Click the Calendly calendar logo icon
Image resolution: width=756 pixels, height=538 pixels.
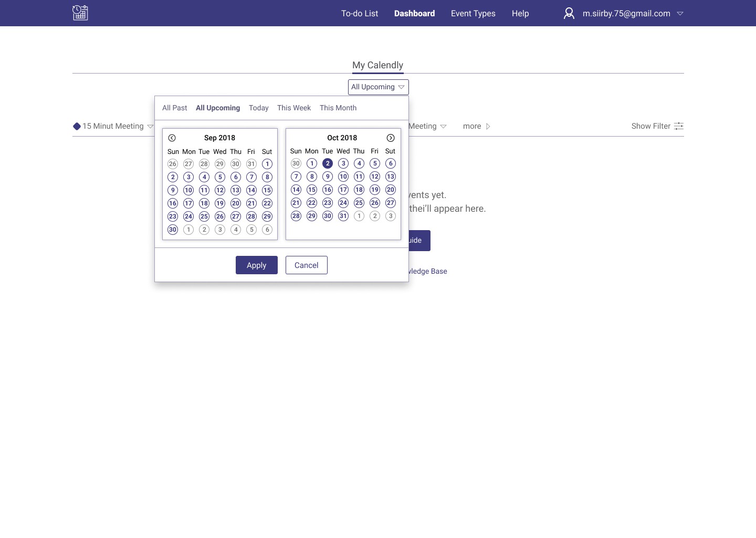[x=80, y=13]
